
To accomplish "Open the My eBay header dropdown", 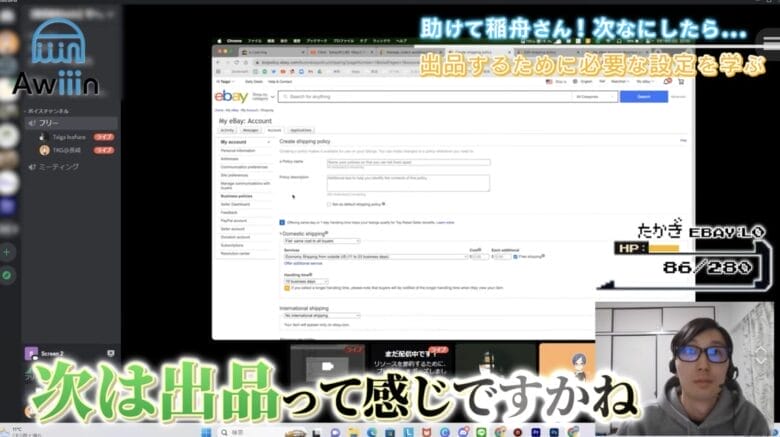I will (x=645, y=82).
